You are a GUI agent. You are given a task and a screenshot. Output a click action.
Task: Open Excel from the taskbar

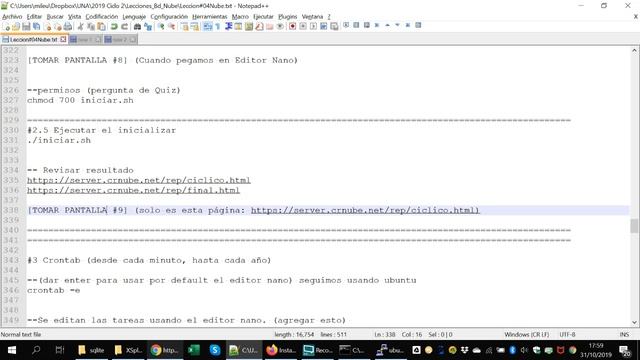tap(194, 350)
